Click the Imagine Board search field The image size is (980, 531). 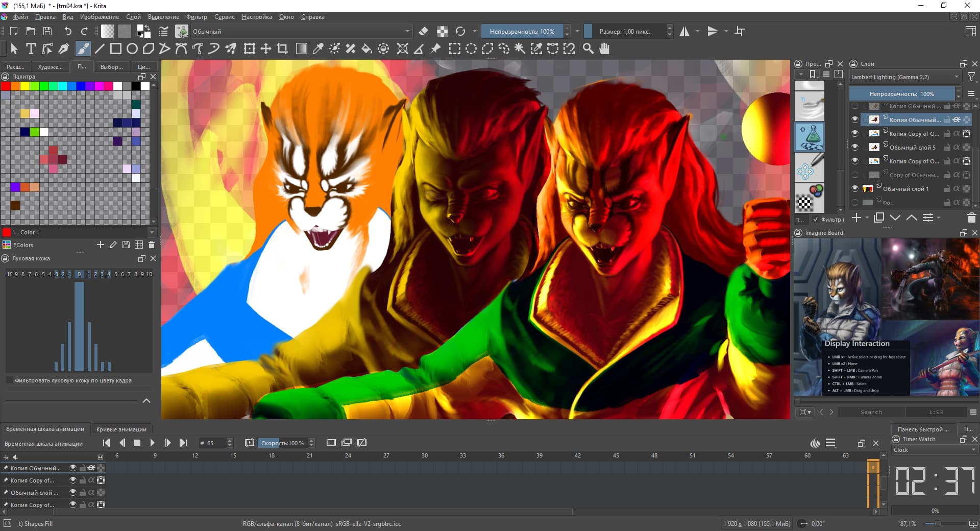pos(871,412)
